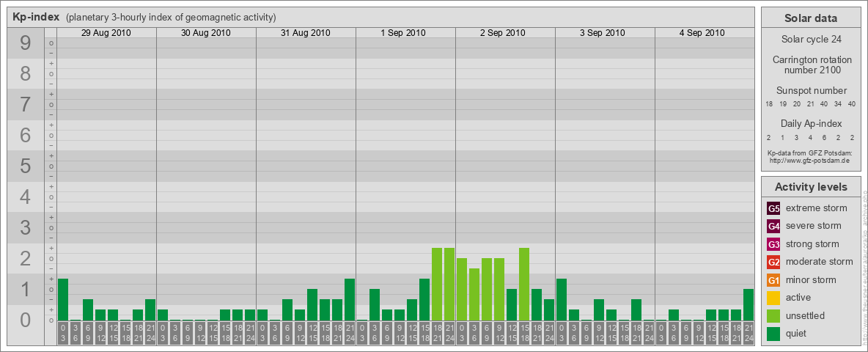This screenshot has width=868, height=352.
Task: Click the Daily Ap-index label
Action: 811,123
